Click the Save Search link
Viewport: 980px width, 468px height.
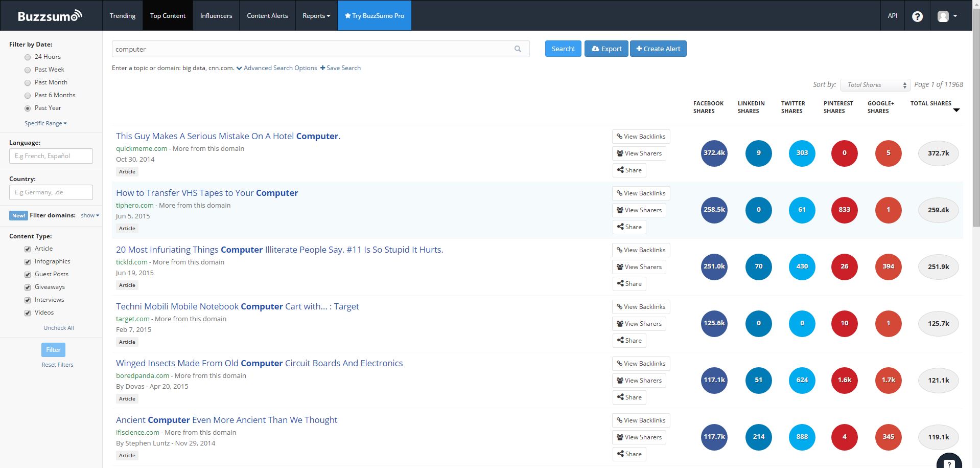[x=340, y=68]
